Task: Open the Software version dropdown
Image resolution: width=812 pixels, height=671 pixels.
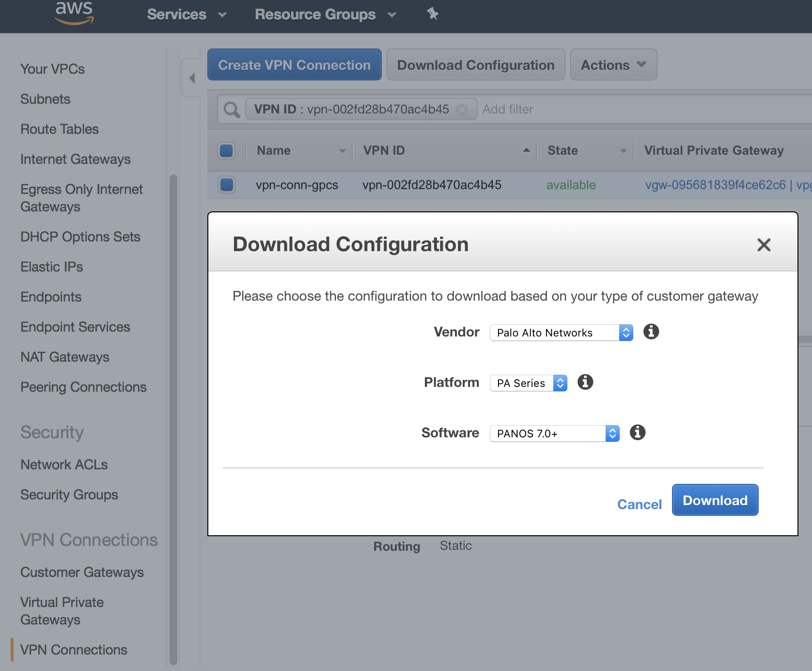Action: click(x=554, y=433)
